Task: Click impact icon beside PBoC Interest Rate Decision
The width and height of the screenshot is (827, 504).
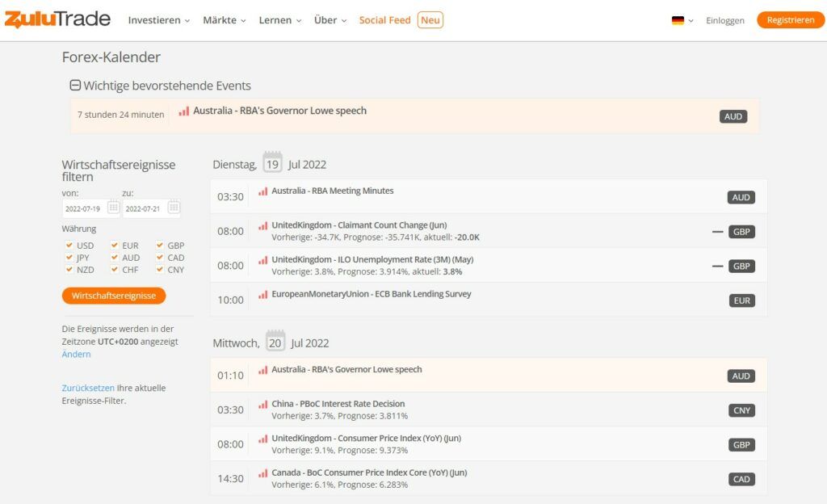Action: pos(262,405)
